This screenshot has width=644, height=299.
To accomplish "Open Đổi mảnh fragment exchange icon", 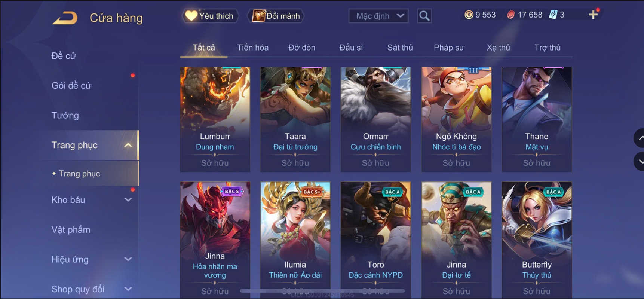I will [x=258, y=16].
